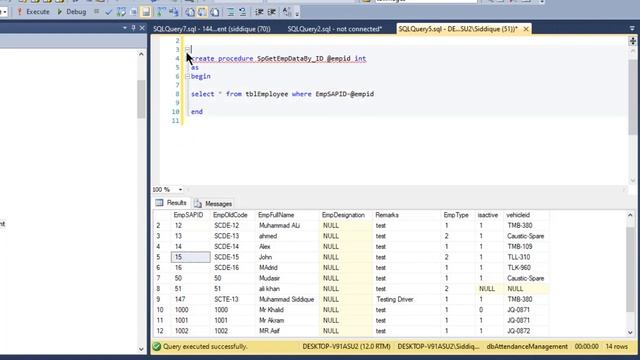Place cursor on the 'end' line
This screenshot has height=360, width=640.
197,112
